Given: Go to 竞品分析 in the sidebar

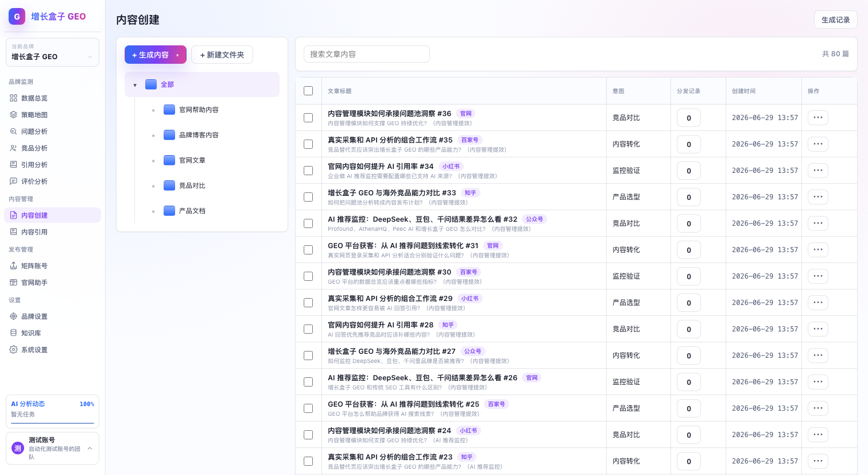Looking at the screenshot, I should [52, 148].
